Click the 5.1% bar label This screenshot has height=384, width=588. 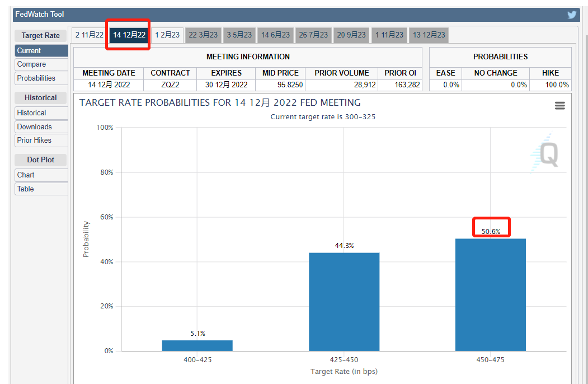[x=197, y=333]
